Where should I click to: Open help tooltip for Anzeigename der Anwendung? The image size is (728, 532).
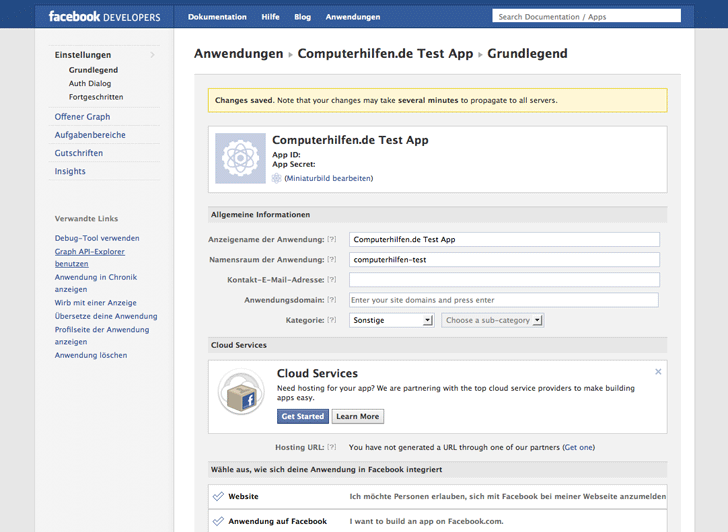coord(332,240)
